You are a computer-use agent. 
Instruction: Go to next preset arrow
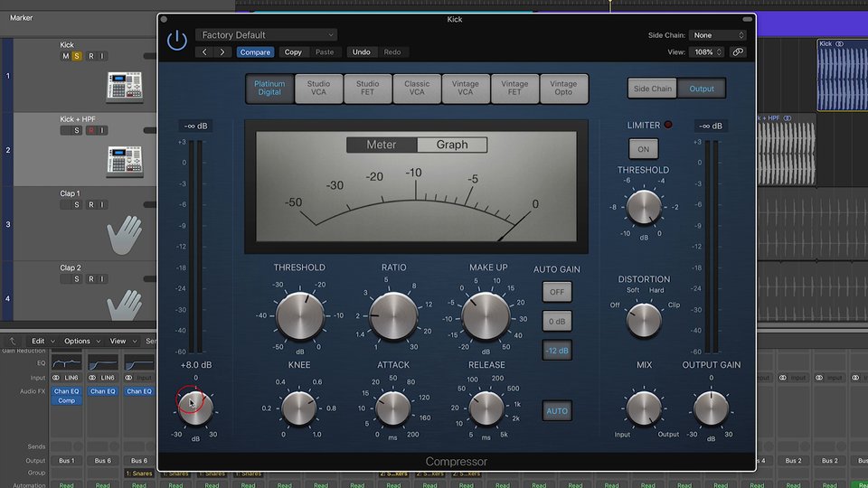[x=222, y=52]
